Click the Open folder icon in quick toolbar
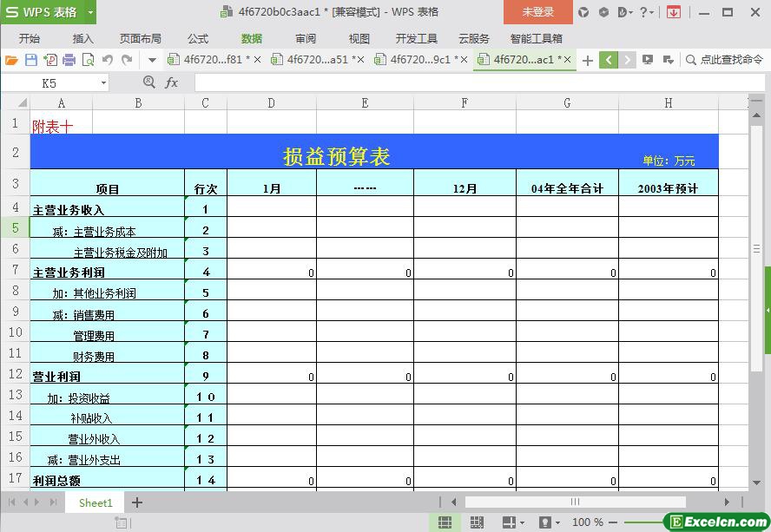Image resolution: width=771 pixels, height=532 pixels. point(11,60)
